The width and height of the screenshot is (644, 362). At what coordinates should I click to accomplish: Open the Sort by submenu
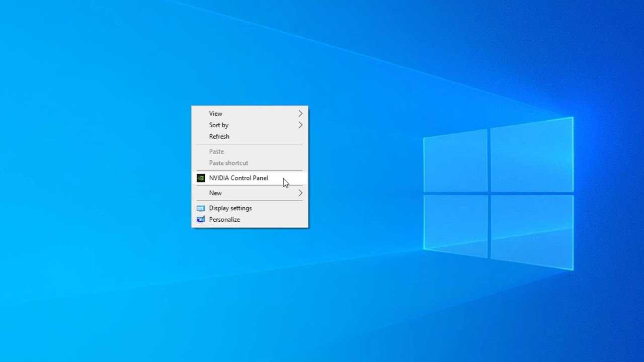click(x=250, y=125)
